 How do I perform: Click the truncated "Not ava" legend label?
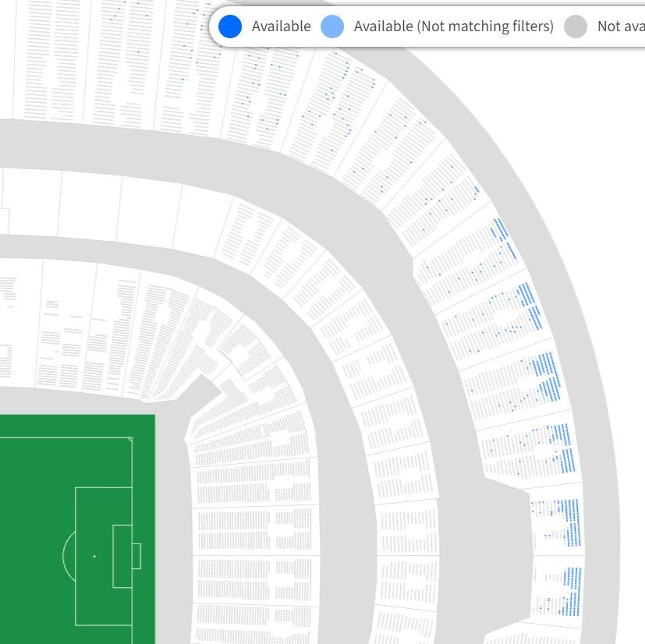620,27
